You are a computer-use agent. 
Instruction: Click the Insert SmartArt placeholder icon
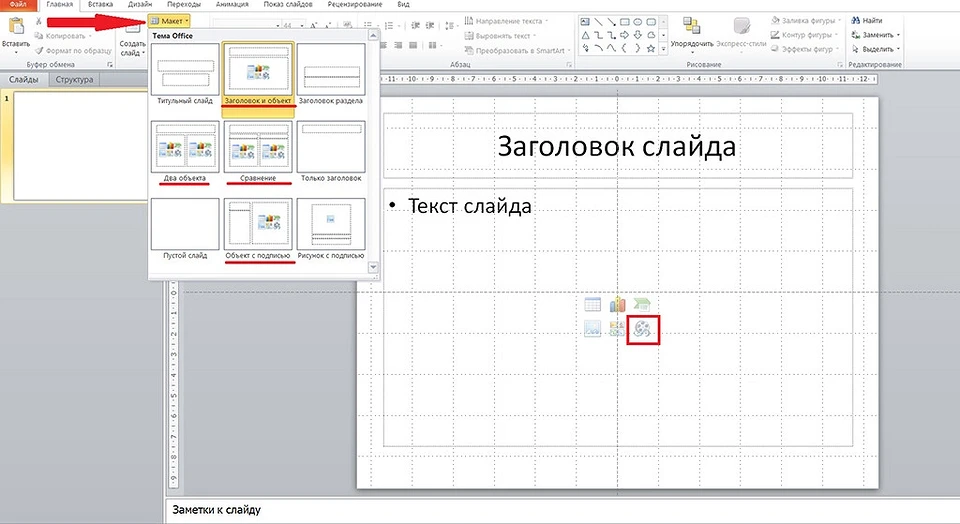coord(641,304)
